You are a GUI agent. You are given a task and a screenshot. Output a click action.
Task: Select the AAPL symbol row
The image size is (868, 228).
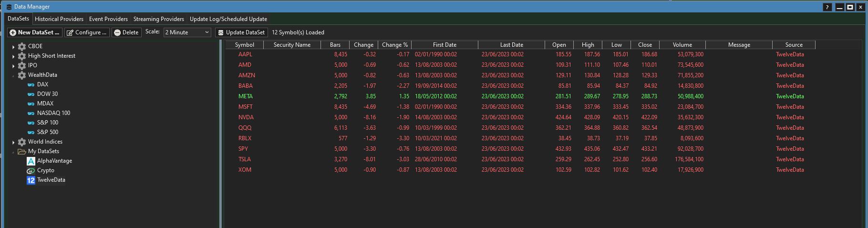coord(520,54)
